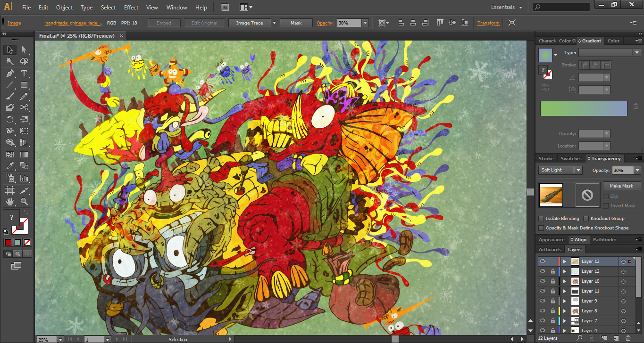Viewport: 644px width, 343px height.
Task: Click the Mask button in control bar
Action: (296, 23)
